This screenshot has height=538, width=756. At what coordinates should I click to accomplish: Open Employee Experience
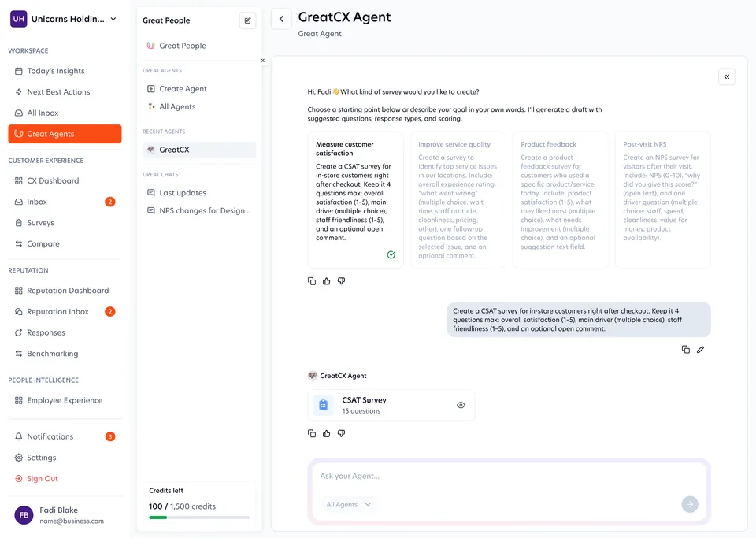[65, 400]
